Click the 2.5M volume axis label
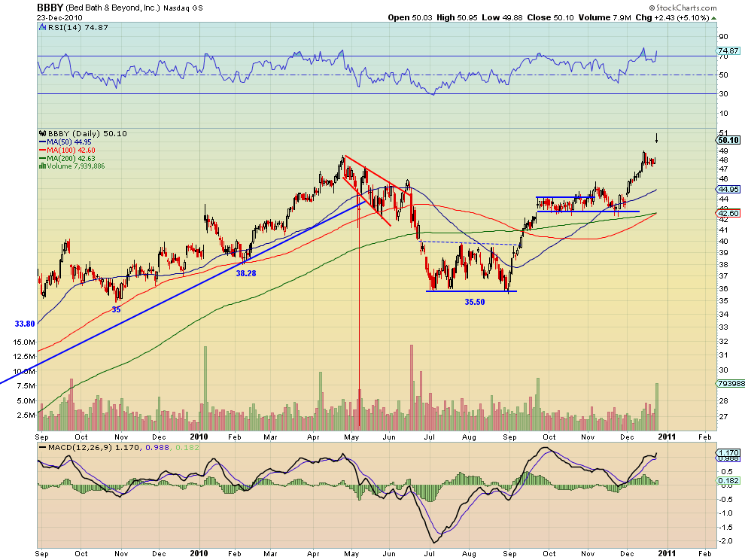The image size is (745, 560). pyautogui.click(x=26, y=415)
